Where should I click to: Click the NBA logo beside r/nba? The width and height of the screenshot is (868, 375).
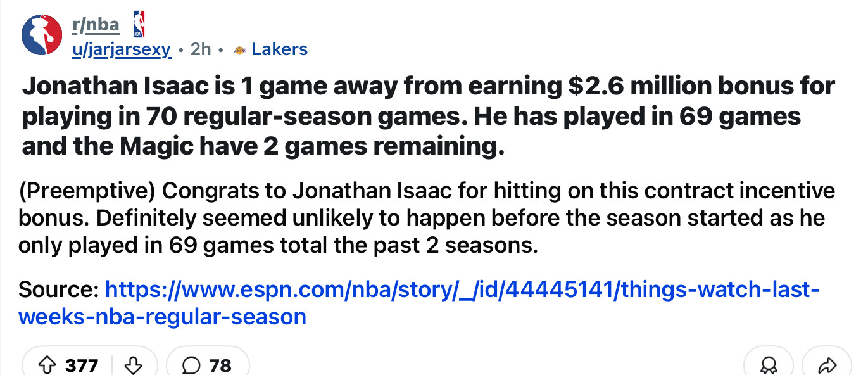click(x=139, y=23)
